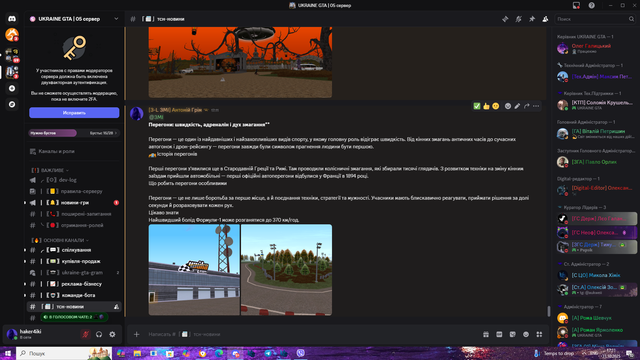The width and height of the screenshot is (640, 360).
Task: Open author name Антоній Грін profile
Action: click(x=175, y=110)
